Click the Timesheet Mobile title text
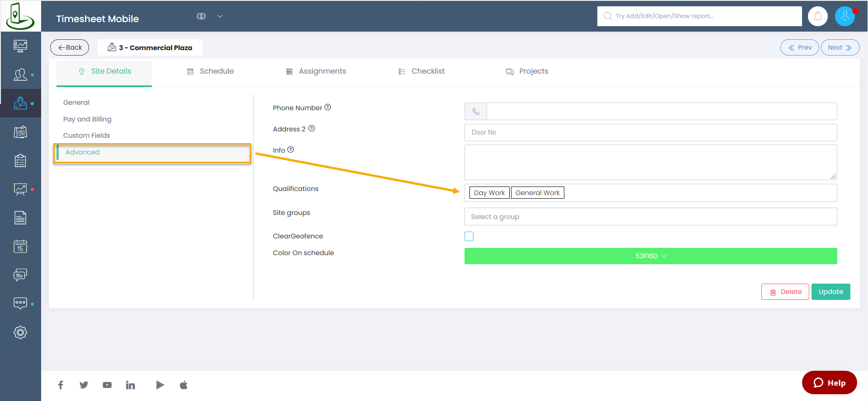This screenshot has width=868, height=401. [98, 19]
